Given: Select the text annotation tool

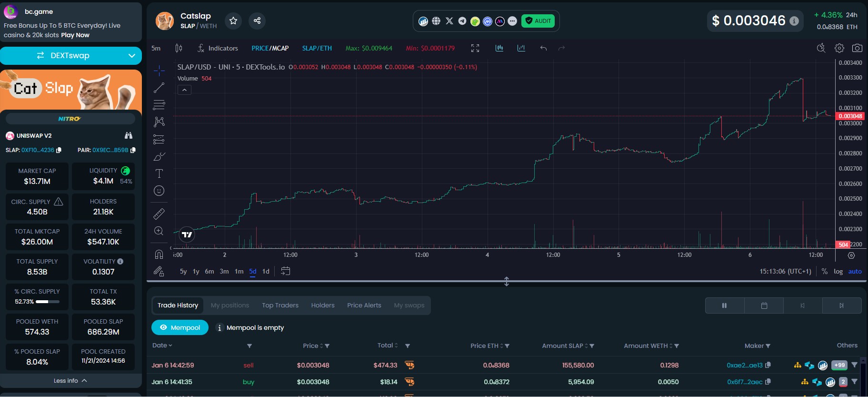Looking at the screenshot, I should 159,173.
